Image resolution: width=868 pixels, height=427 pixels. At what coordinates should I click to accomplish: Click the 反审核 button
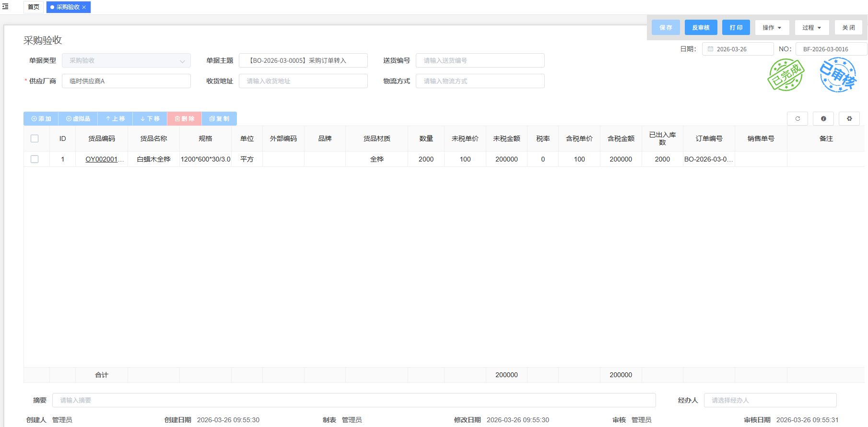point(701,28)
